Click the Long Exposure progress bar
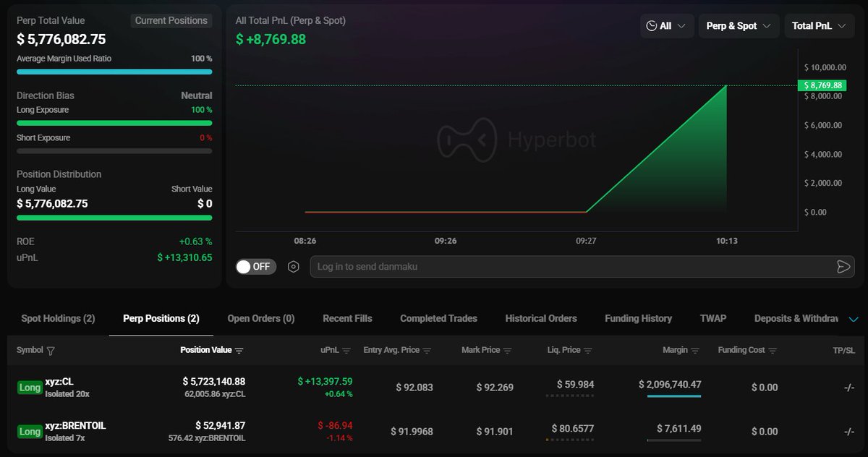 coord(114,123)
